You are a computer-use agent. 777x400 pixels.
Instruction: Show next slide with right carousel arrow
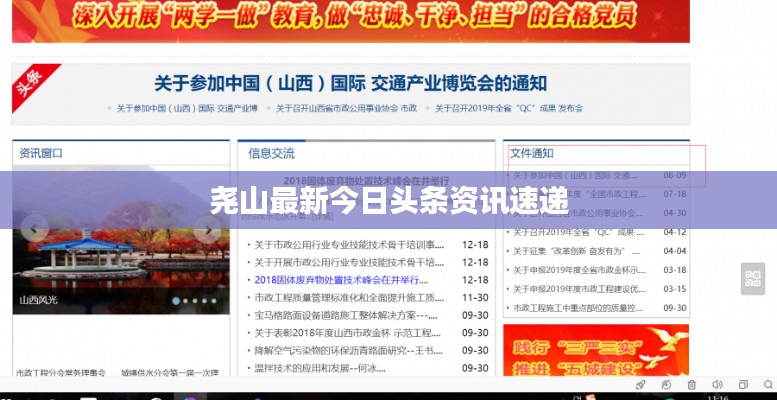[207, 229]
